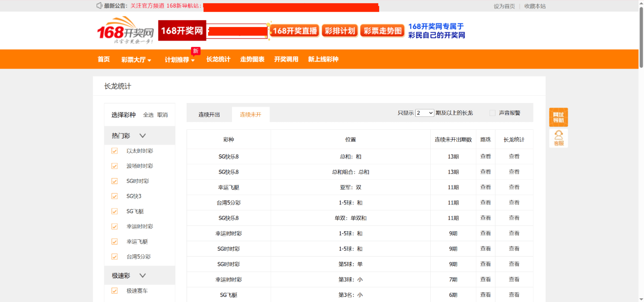View 路珠 for 幸运飞艇 亚军 row
The height and width of the screenshot is (302, 644).
pos(485,187)
